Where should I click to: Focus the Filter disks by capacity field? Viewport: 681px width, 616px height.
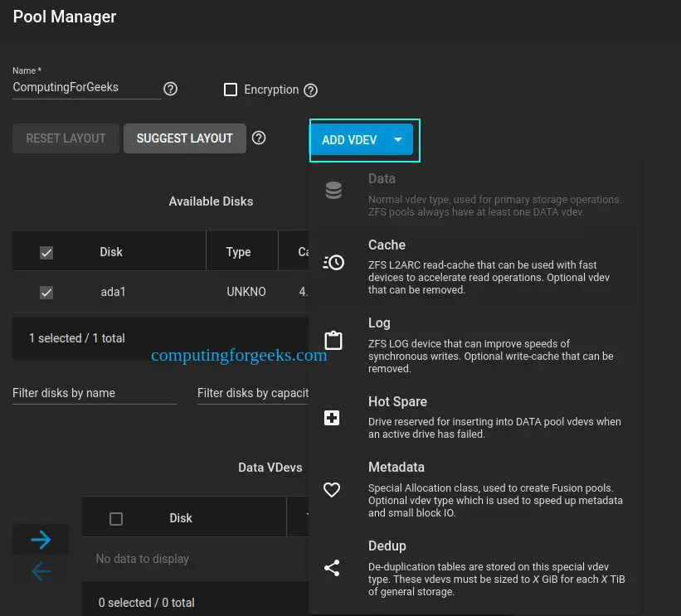click(253, 393)
